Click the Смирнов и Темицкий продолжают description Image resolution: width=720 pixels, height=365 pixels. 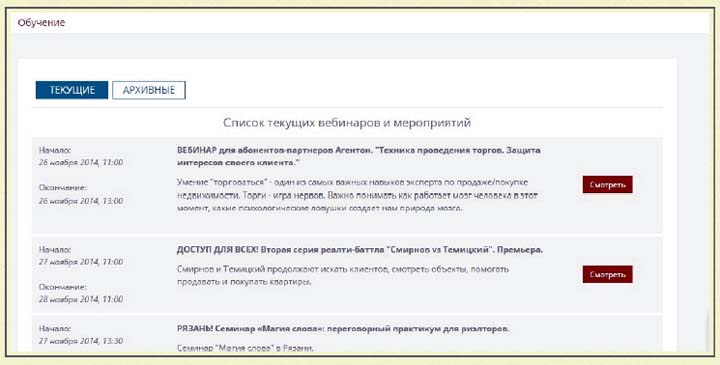pos(343,275)
